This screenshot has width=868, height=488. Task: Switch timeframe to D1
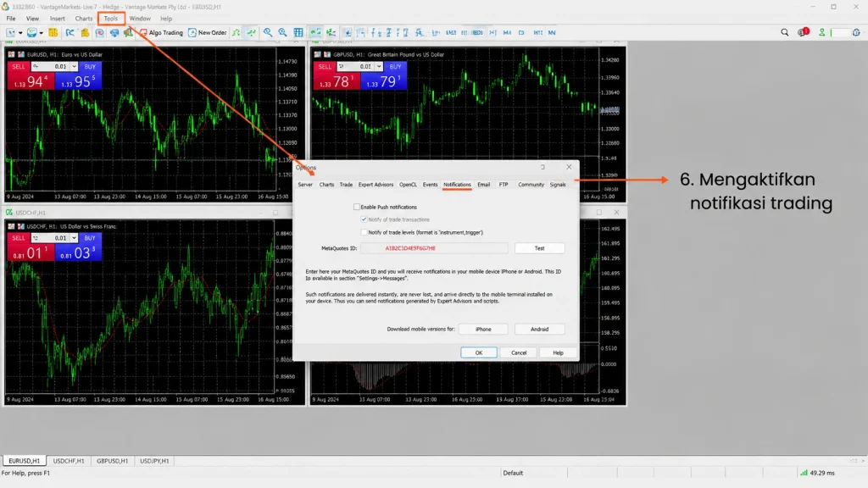(521, 33)
